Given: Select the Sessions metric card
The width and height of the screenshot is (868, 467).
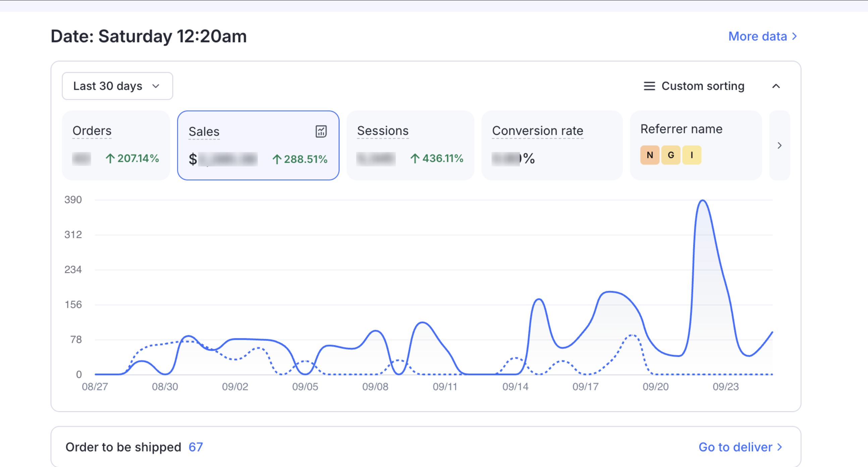Looking at the screenshot, I should [x=410, y=145].
